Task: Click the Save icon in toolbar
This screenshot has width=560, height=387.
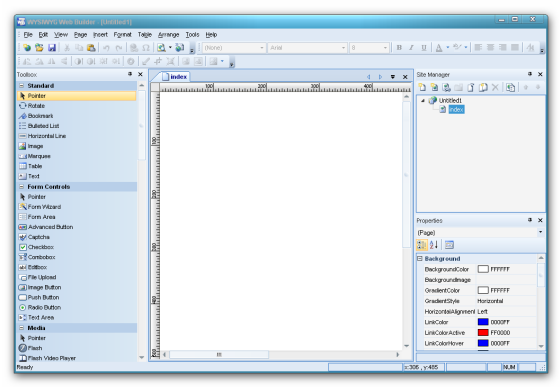Action: coord(52,47)
